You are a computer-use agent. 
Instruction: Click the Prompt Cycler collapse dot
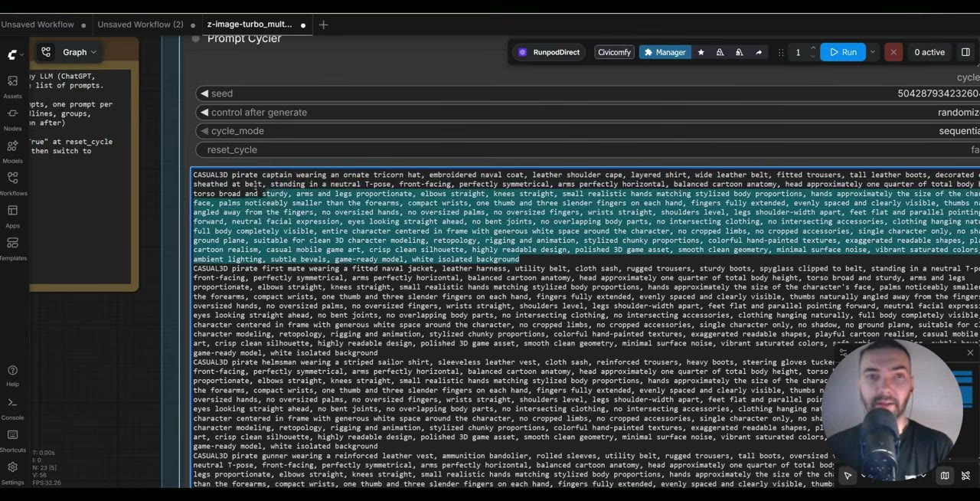pos(196,38)
